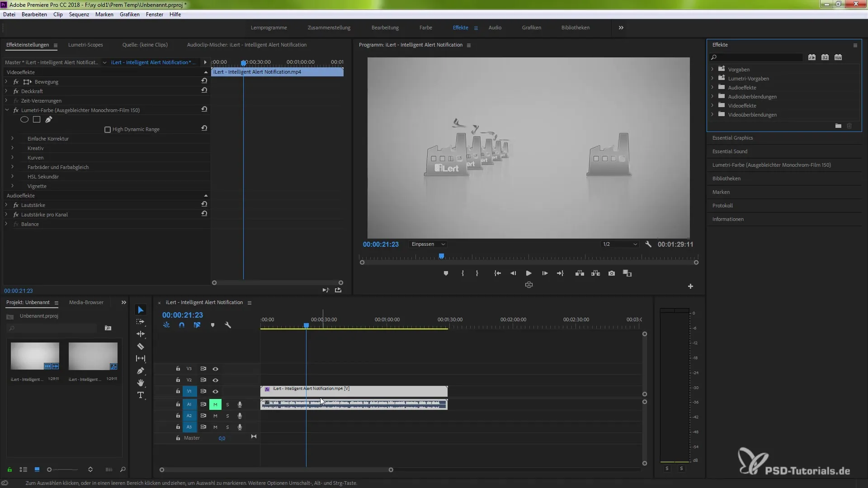Select the Razor tool
Screen dimensions: 868x488
pyautogui.click(x=141, y=346)
